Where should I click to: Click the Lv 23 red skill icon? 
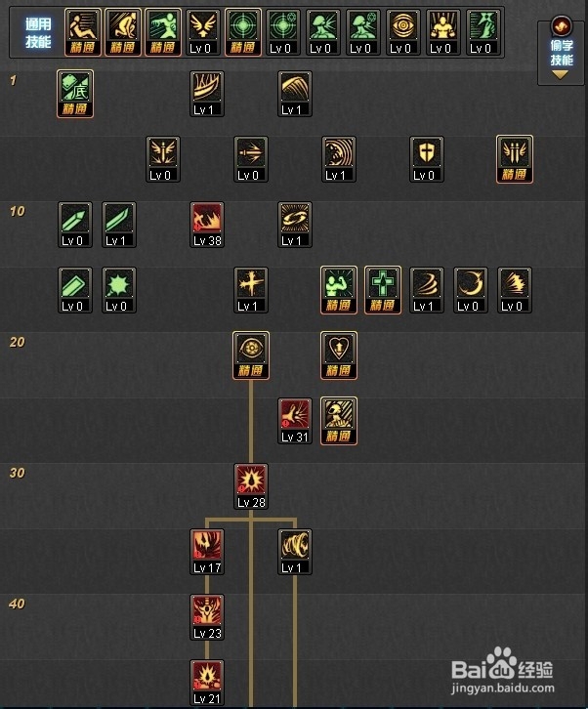[207, 617]
